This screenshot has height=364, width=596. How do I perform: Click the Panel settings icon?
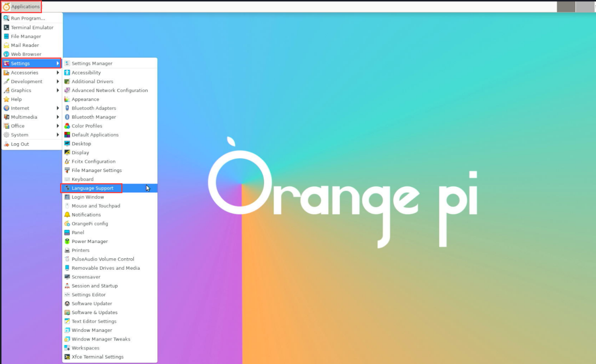coord(67,233)
